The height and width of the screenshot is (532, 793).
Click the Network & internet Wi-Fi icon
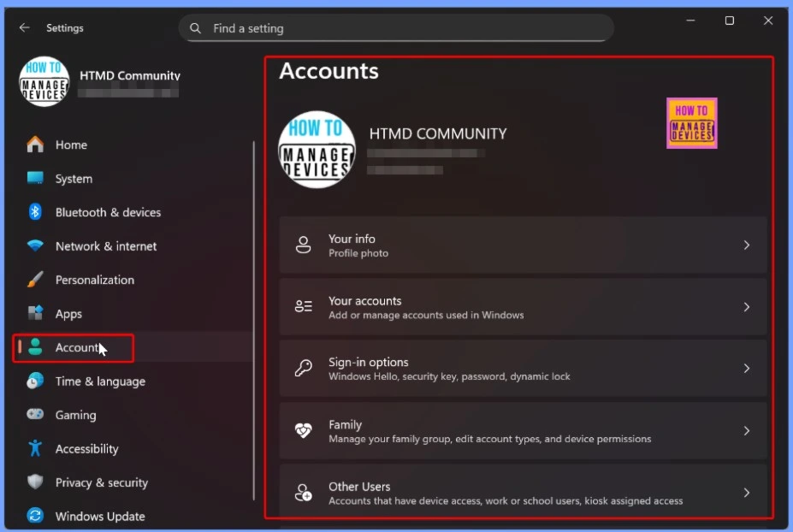pos(35,246)
